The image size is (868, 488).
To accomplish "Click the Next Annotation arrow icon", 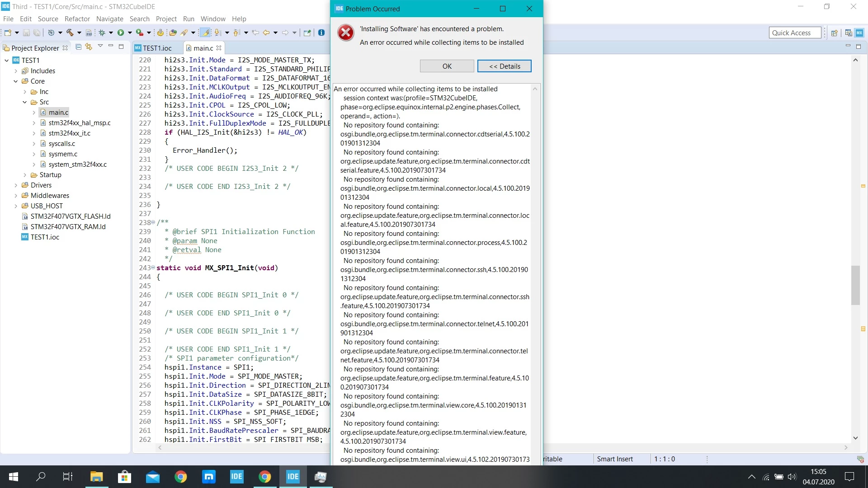I will click(x=218, y=33).
